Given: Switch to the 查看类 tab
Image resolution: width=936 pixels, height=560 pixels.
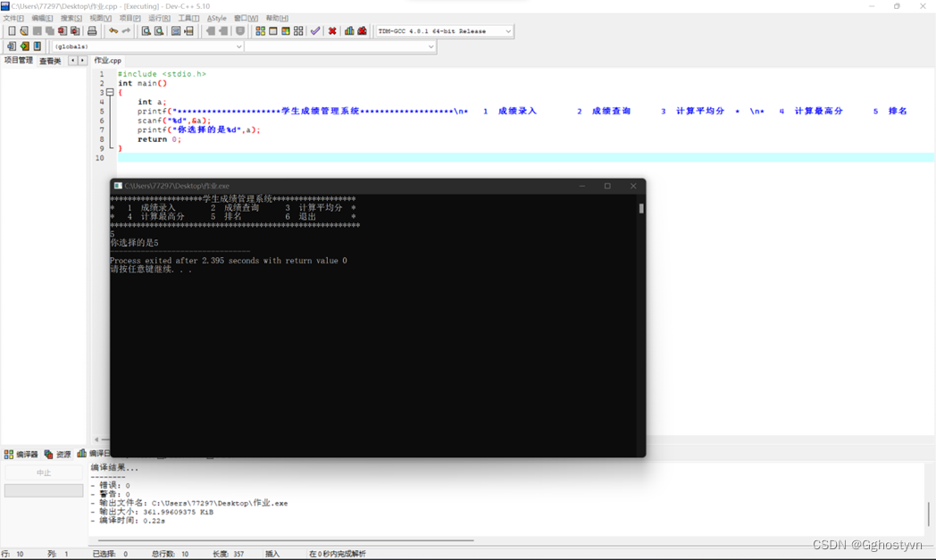Looking at the screenshot, I should [50, 61].
